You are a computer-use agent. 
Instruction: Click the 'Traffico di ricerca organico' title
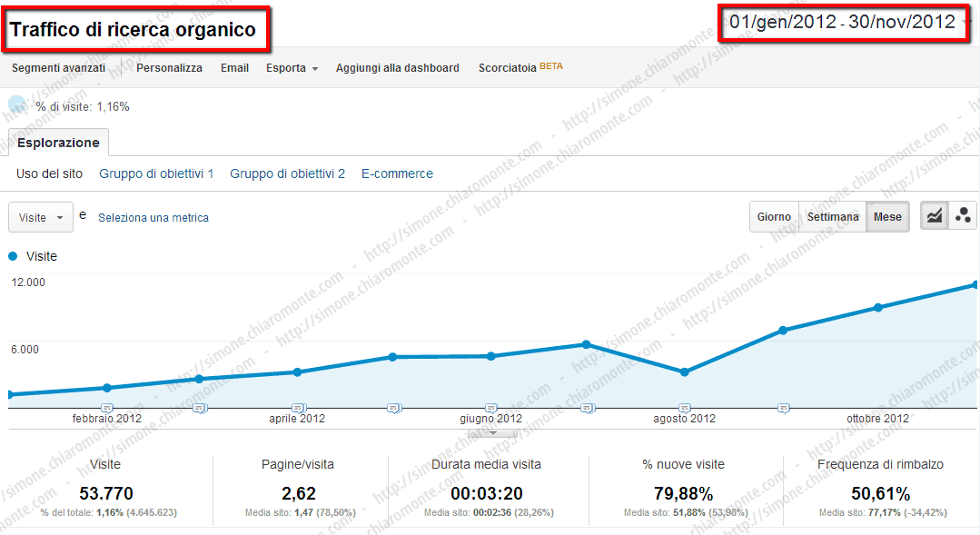pyautogui.click(x=134, y=29)
